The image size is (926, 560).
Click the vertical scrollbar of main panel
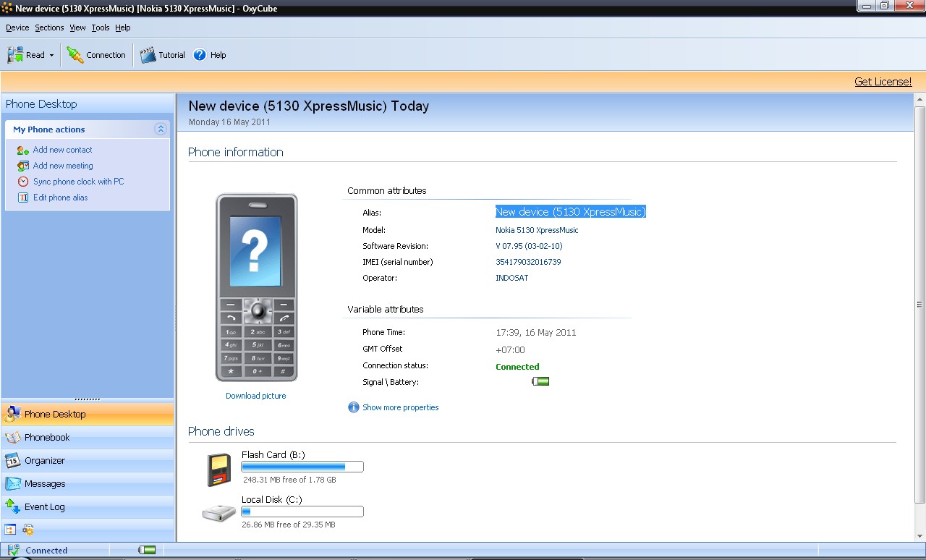click(919, 304)
